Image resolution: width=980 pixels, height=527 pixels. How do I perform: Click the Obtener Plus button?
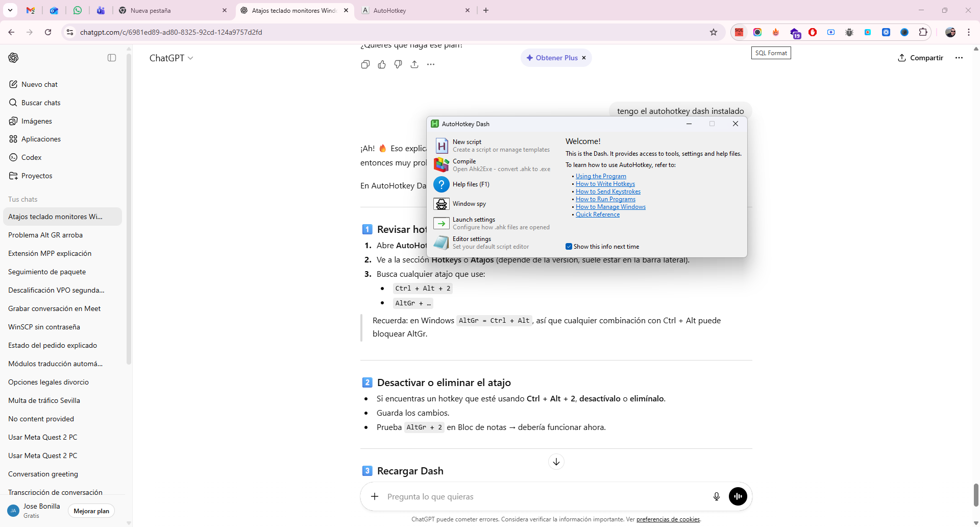tap(552, 58)
